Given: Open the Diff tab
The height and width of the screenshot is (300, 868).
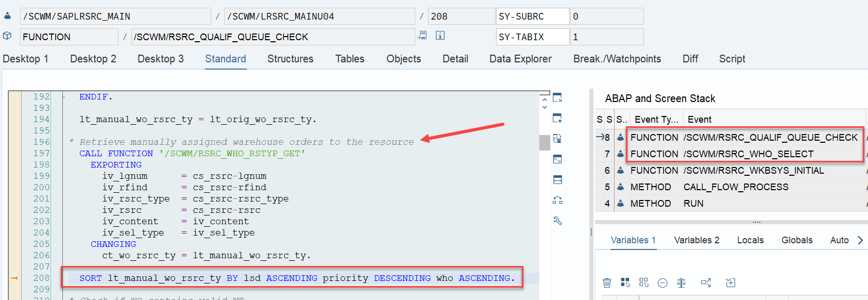Looking at the screenshot, I should [x=690, y=59].
